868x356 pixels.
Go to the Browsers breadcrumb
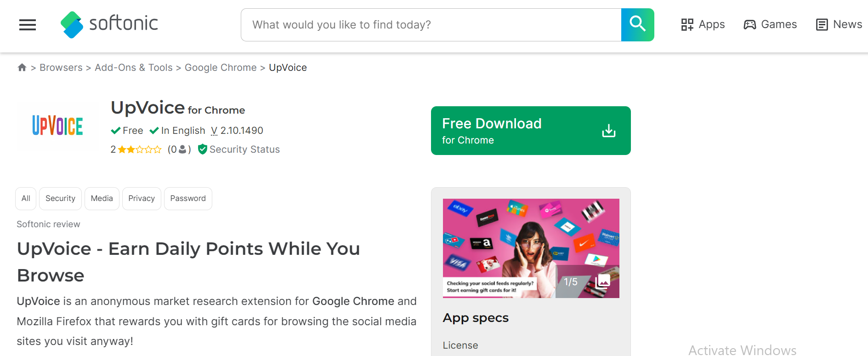tap(61, 68)
